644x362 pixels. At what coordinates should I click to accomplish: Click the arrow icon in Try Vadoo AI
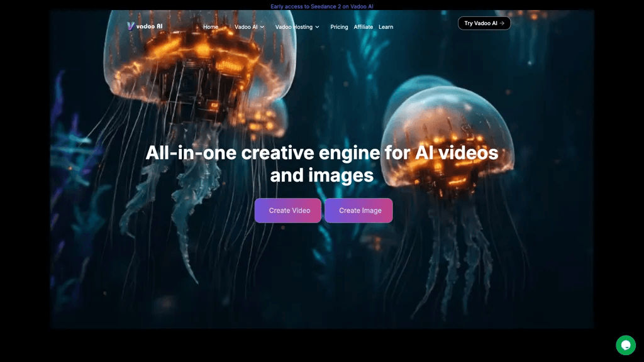[502, 23]
